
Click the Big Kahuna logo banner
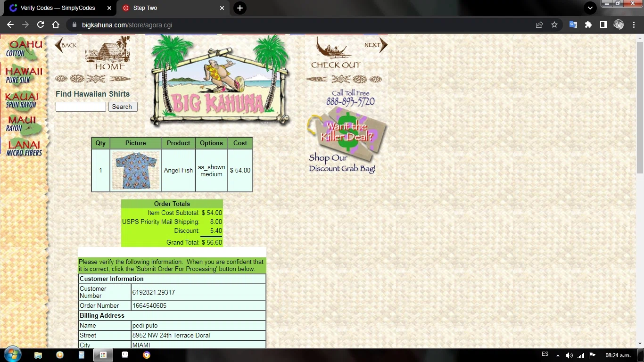click(220, 81)
